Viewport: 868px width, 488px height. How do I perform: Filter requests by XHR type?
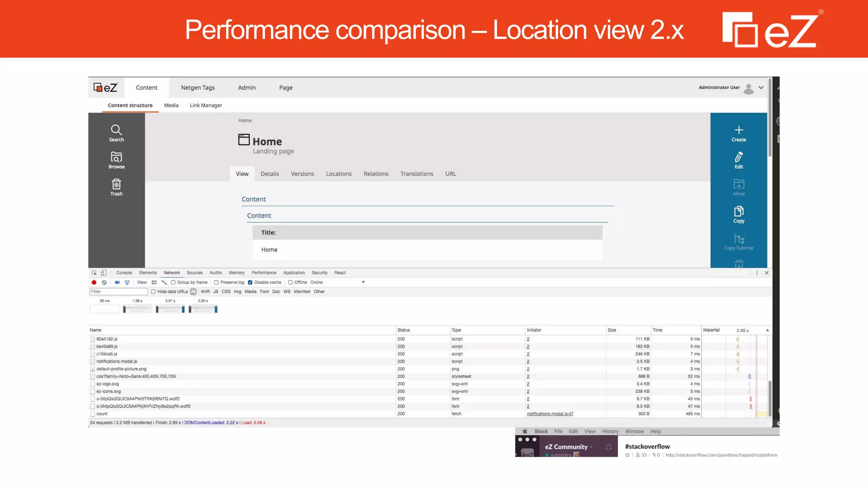click(x=205, y=292)
